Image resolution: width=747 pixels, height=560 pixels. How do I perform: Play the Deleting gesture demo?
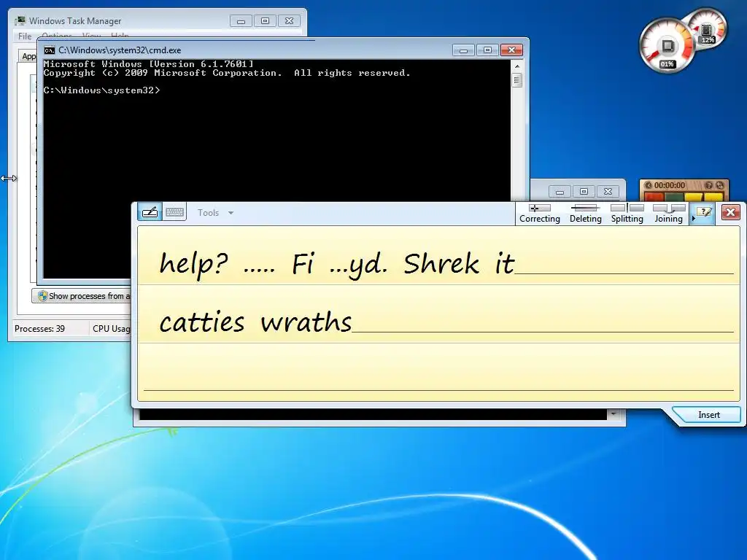coord(586,214)
